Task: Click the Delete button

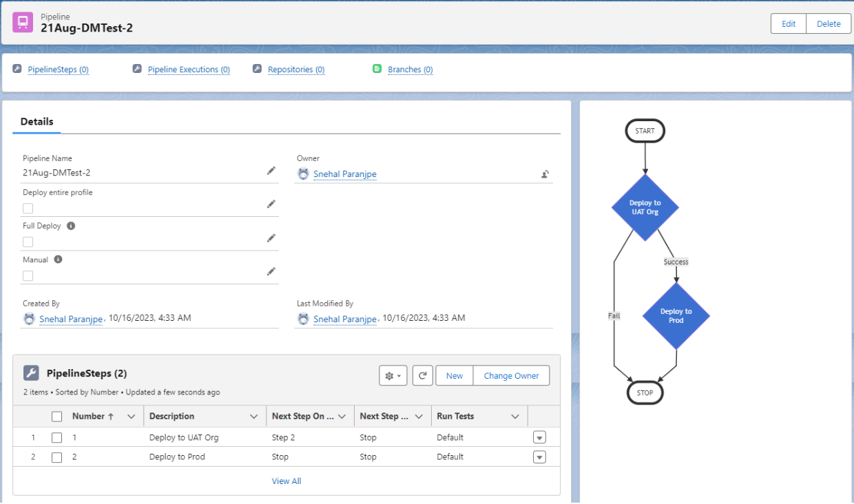Action: pyautogui.click(x=829, y=23)
